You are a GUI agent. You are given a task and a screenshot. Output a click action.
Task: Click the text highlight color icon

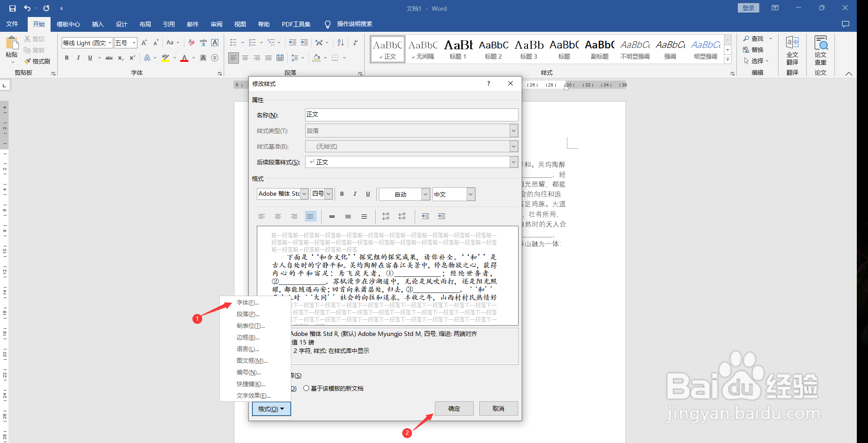tap(166, 58)
